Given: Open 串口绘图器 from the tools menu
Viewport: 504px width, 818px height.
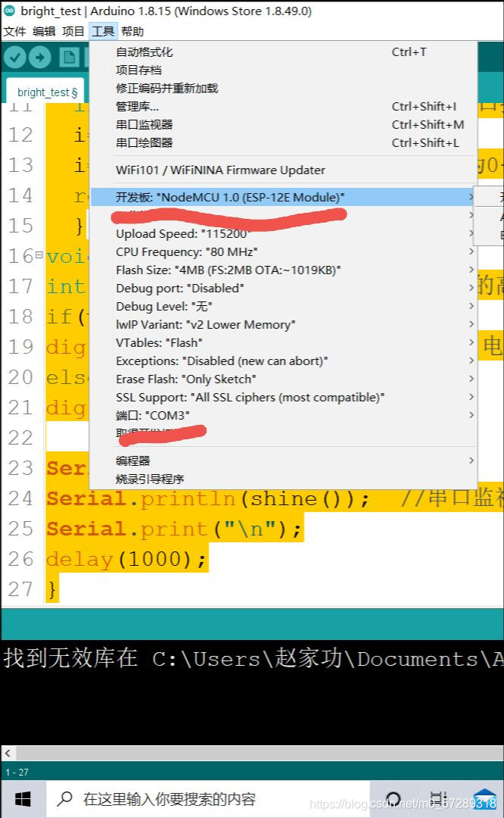Looking at the screenshot, I should point(283,143).
